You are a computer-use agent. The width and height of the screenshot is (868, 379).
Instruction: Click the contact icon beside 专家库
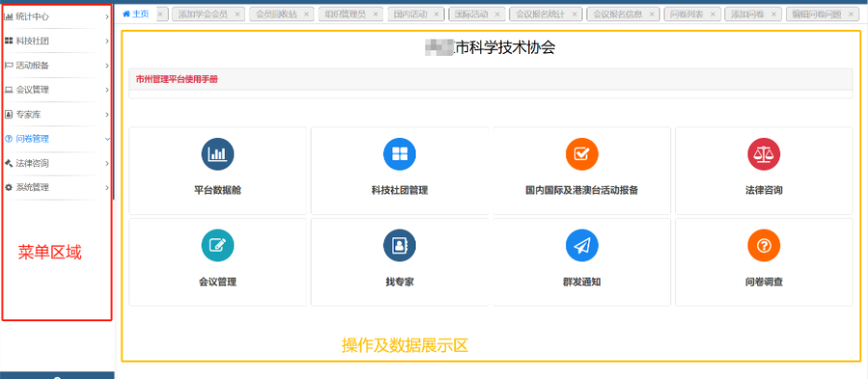click(x=9, y=115)
